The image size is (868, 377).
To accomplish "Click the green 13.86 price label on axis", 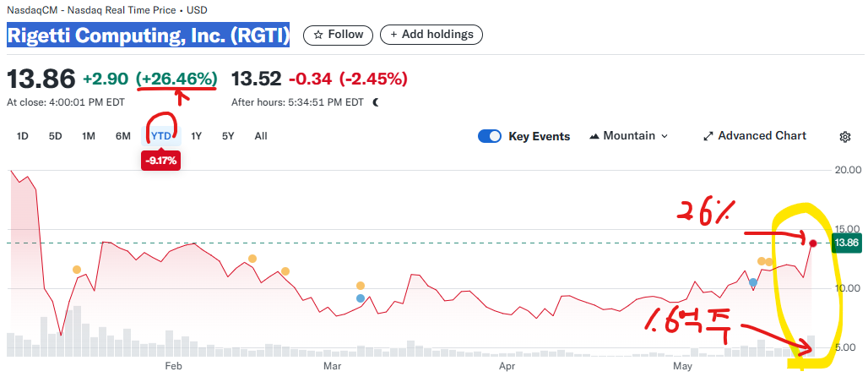I will [x=846, y=243].
